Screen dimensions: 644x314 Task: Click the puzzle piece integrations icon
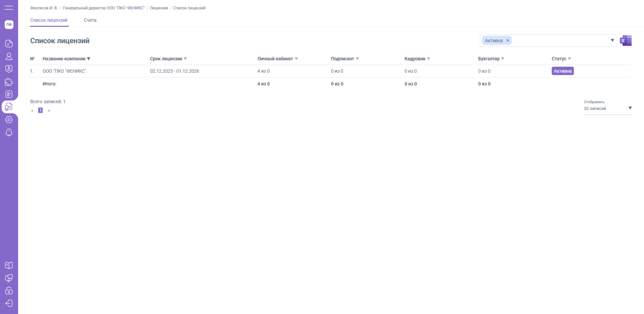tap(9, 82)
